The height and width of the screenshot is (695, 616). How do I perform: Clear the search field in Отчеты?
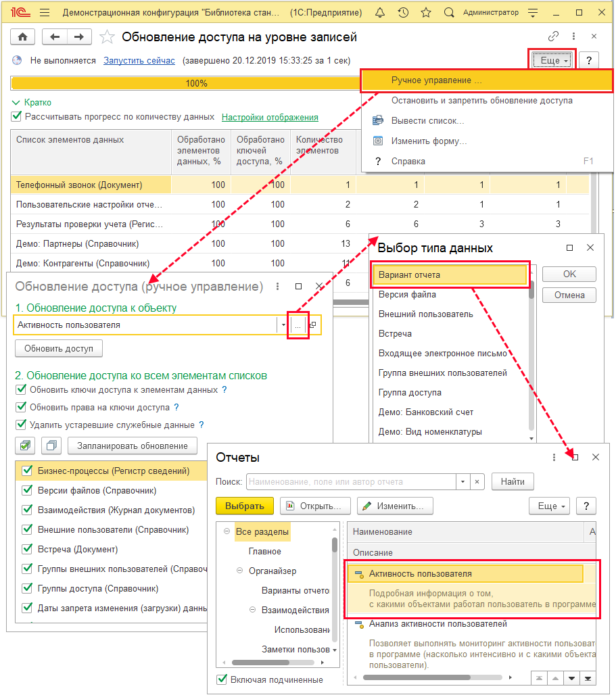(x=477, y=482)
